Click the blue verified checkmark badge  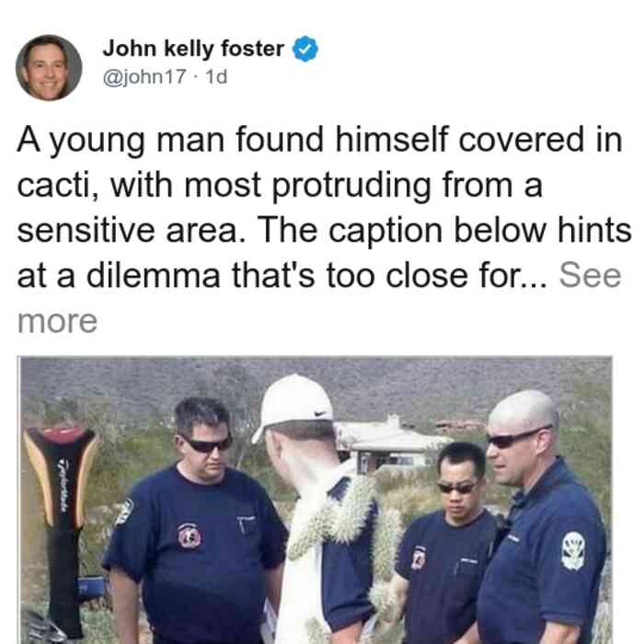tap(305, 49)
